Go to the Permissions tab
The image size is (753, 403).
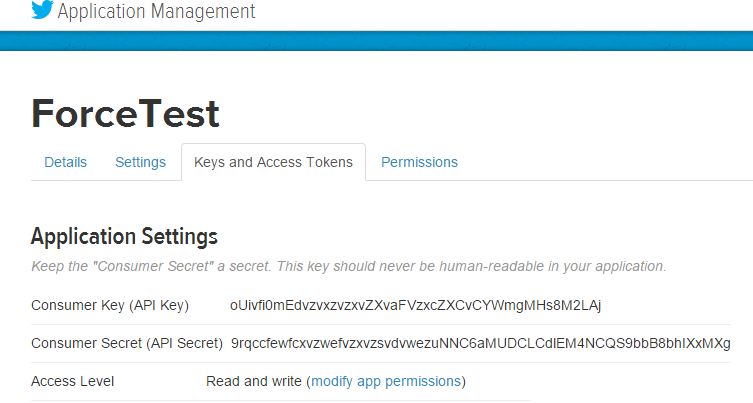point(419,162)
